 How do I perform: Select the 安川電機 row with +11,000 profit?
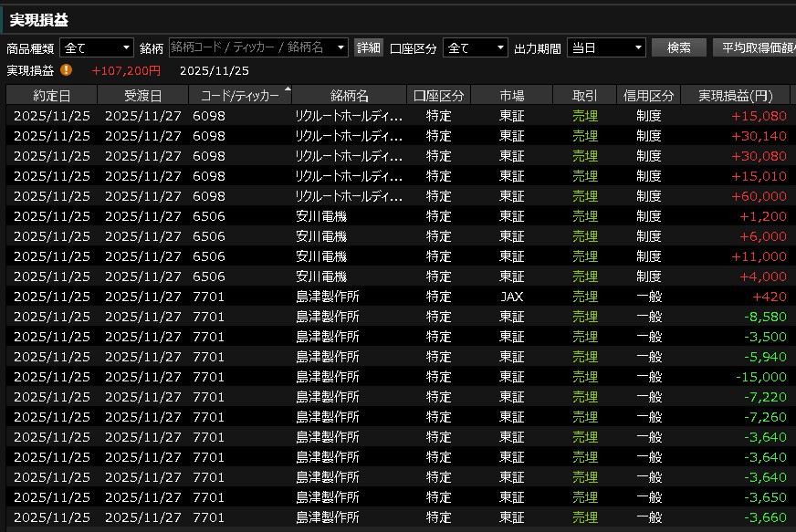[398, 256]
